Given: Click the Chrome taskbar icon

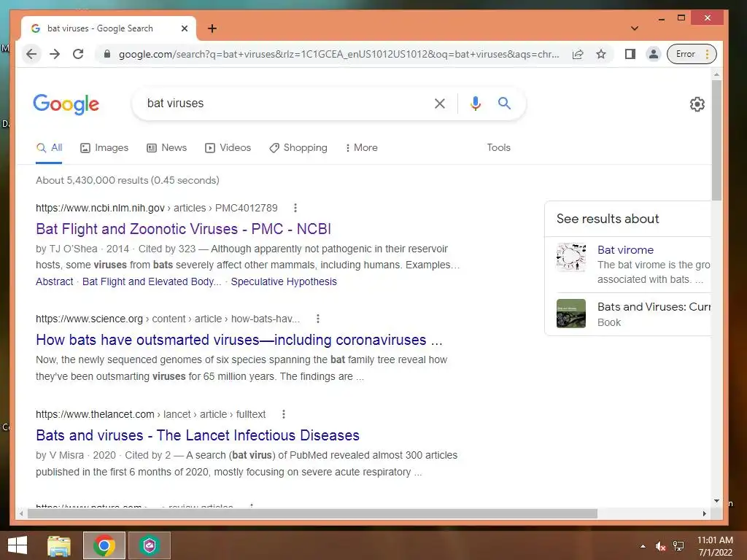Looking at the screenshot, I should [104, 545].
